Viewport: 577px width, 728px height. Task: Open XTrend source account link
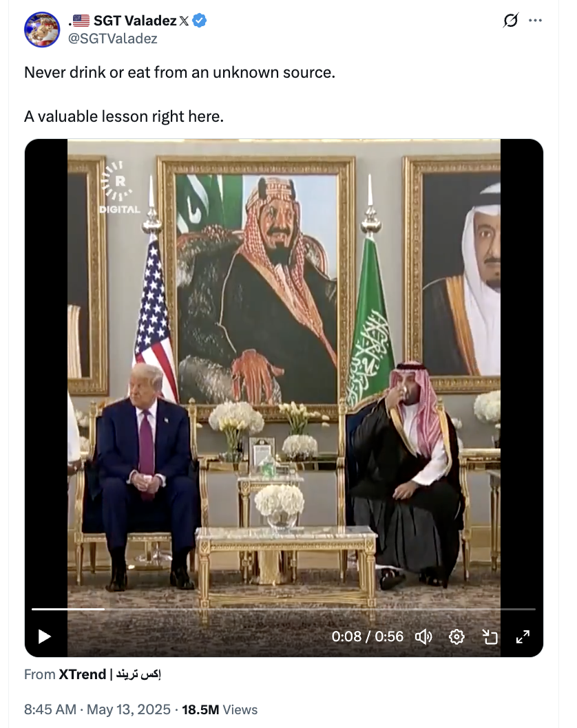[109, 674]
